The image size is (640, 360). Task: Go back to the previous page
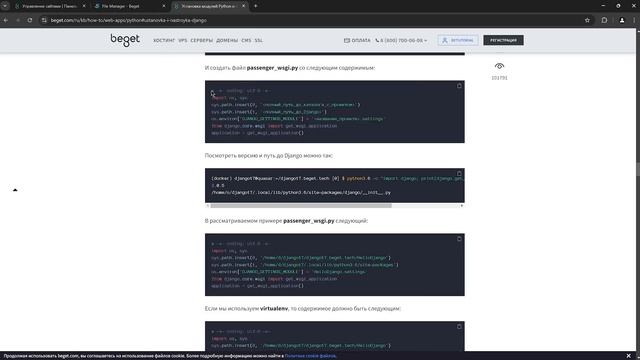pos(6,20)
